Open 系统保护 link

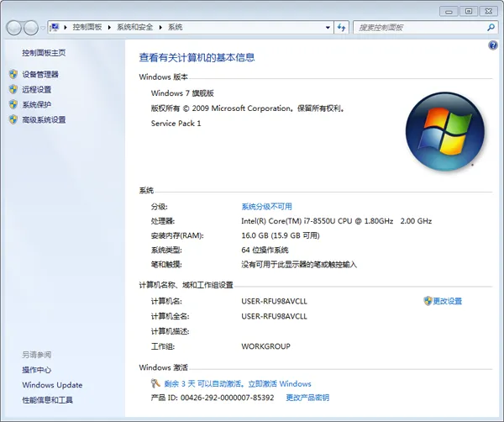(37, 104)
